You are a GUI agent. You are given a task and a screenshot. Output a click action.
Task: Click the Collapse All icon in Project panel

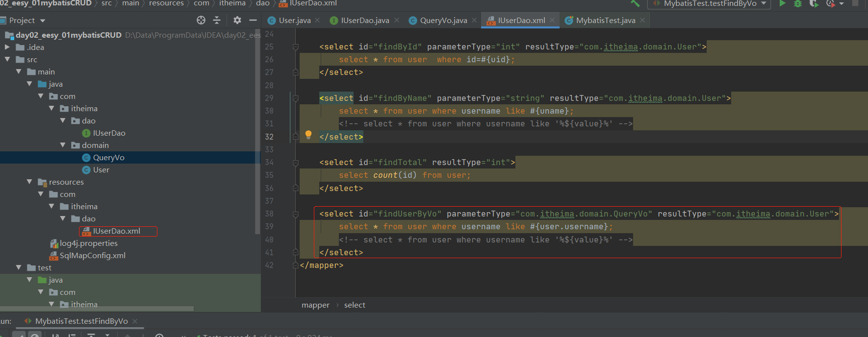(217, 20)
